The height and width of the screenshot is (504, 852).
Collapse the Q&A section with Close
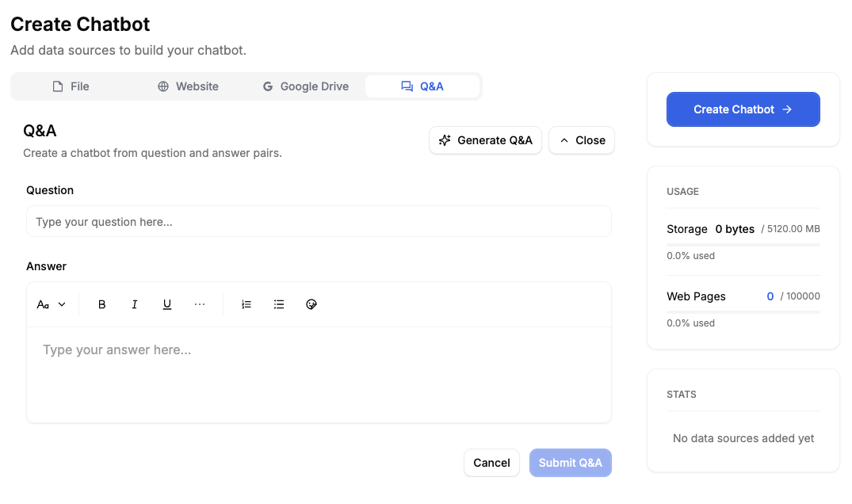pyautogui.click(x=581, y=140)
